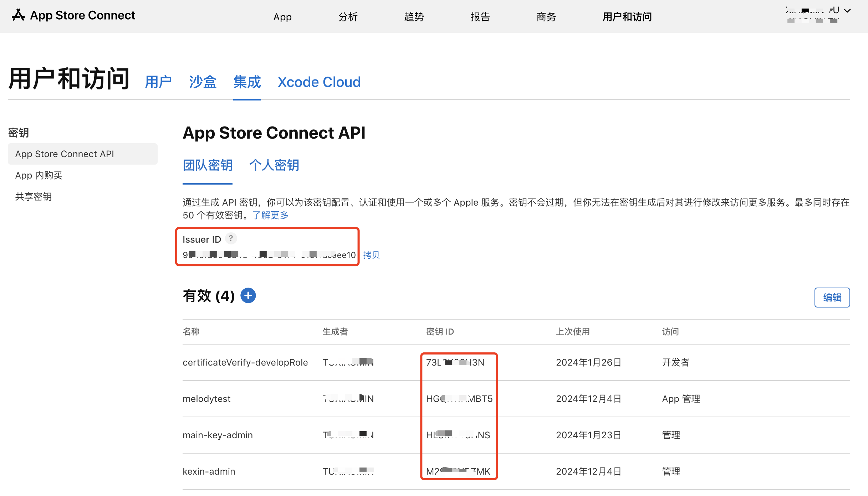Open the App menu in top navigation
868x496 pixels.
[x=282, y=17]
